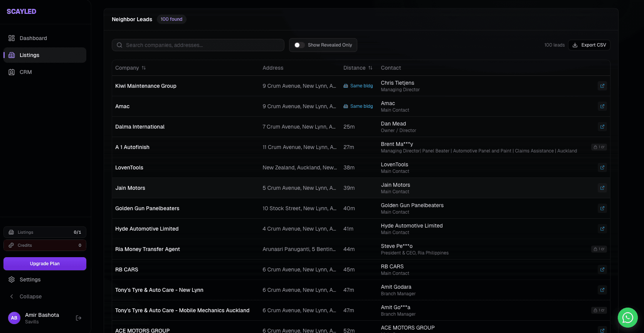Screen dimensions: 644x333
Task: Open Settings in the sidebar
Action: (30, 279)
